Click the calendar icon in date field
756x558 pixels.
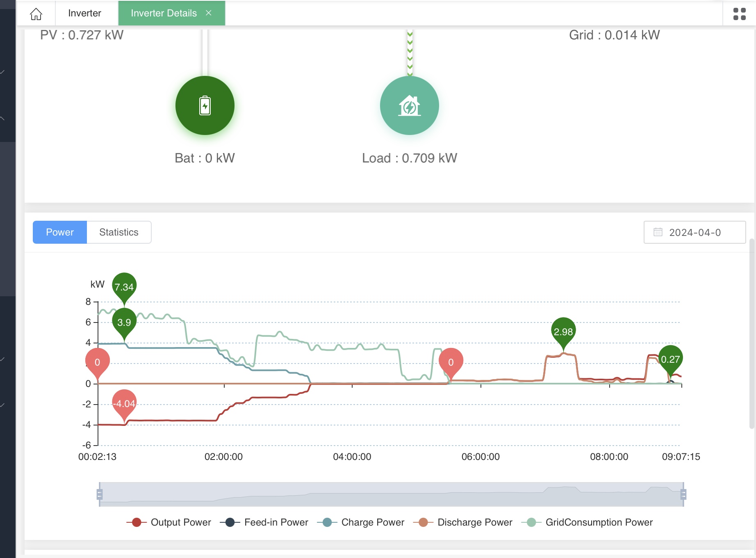click(x=658, y=232)
